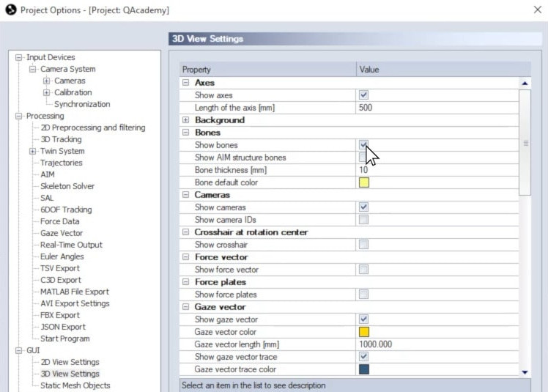
Task: Uncheck the Show gaze vector checkbox
Action: click(x=363, y=319)
